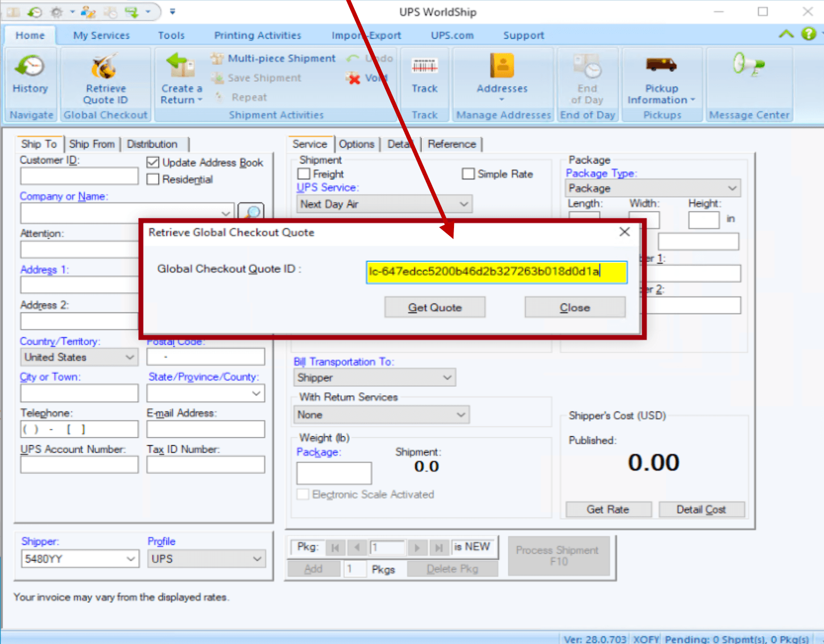Click the Detail Cost button
The width and height of the screenshot is (824, 644).
(x=701, y=510)
